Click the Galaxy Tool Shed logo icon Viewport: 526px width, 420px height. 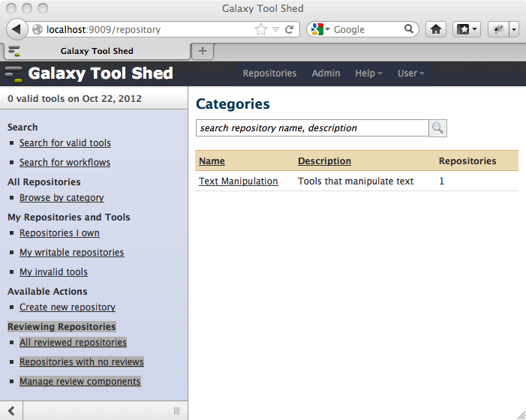pos(14,73)
